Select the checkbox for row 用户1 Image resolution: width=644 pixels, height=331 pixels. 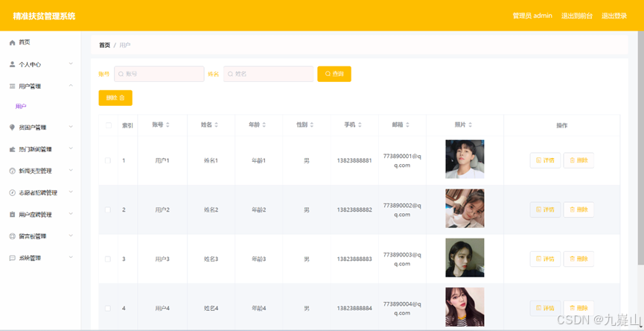108,160
